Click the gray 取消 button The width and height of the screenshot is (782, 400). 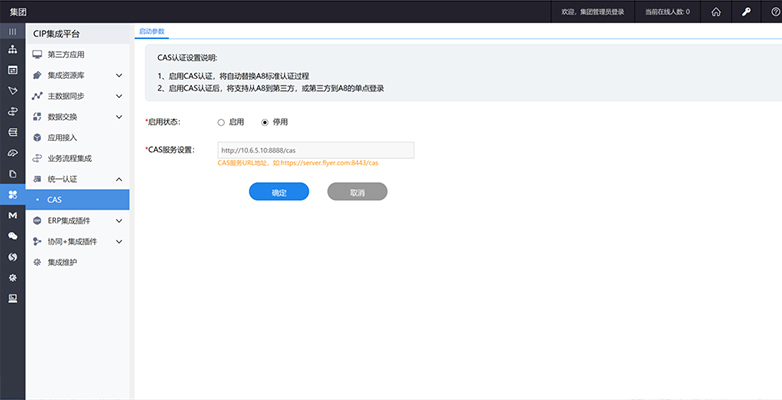click(357, 192)
